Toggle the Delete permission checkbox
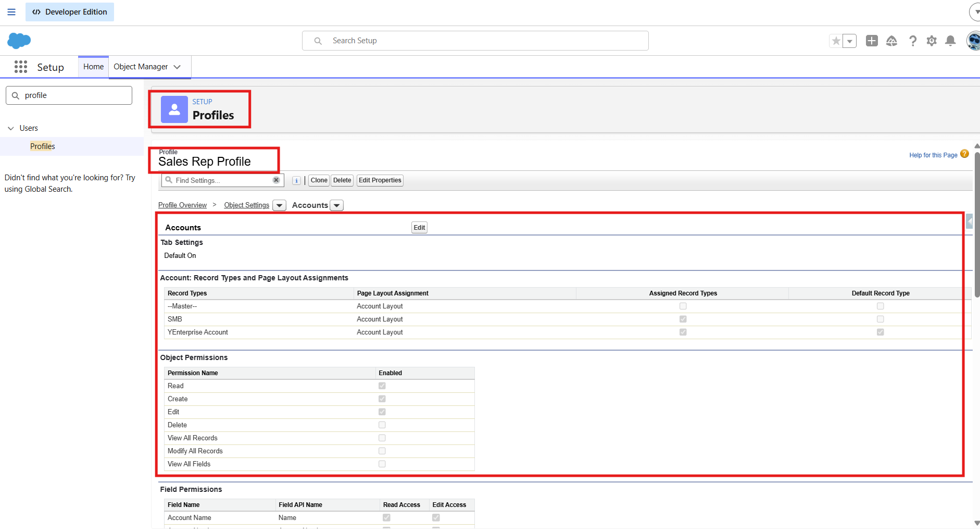Image resolution: width=980 pixels, height=532 pixels. [382, 425]
